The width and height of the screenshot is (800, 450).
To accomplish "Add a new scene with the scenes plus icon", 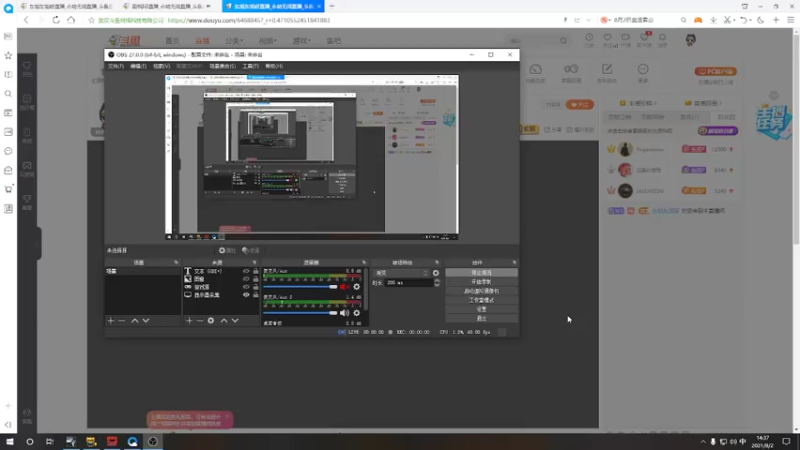I will click(111, 320).
